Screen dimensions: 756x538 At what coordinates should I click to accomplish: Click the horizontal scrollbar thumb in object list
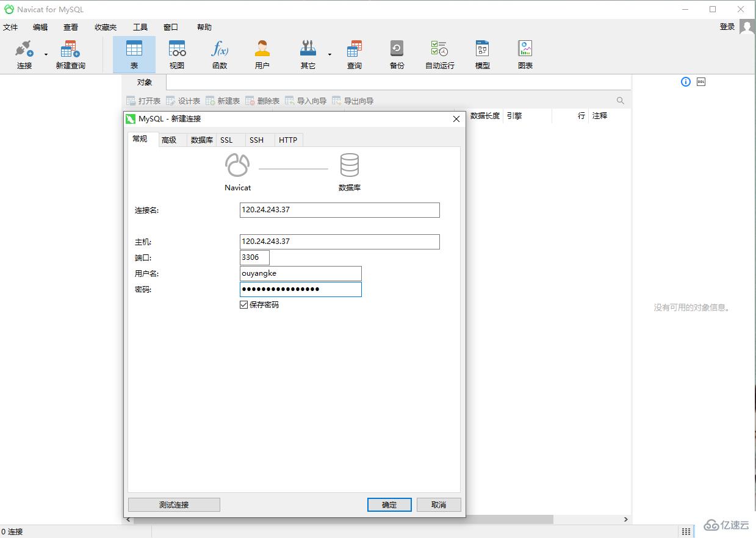tap(343, 520)
